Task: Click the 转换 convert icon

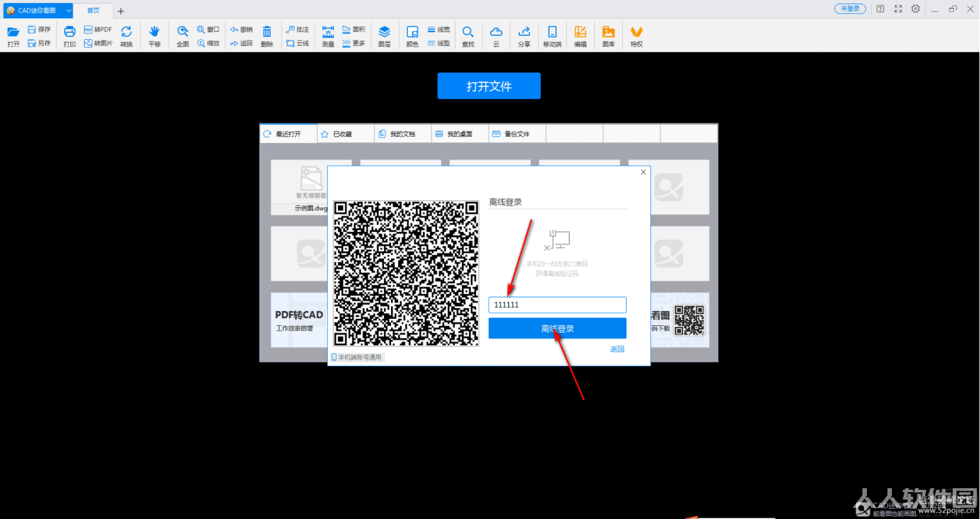Action: pyautogui.click(x=126, y=36)
